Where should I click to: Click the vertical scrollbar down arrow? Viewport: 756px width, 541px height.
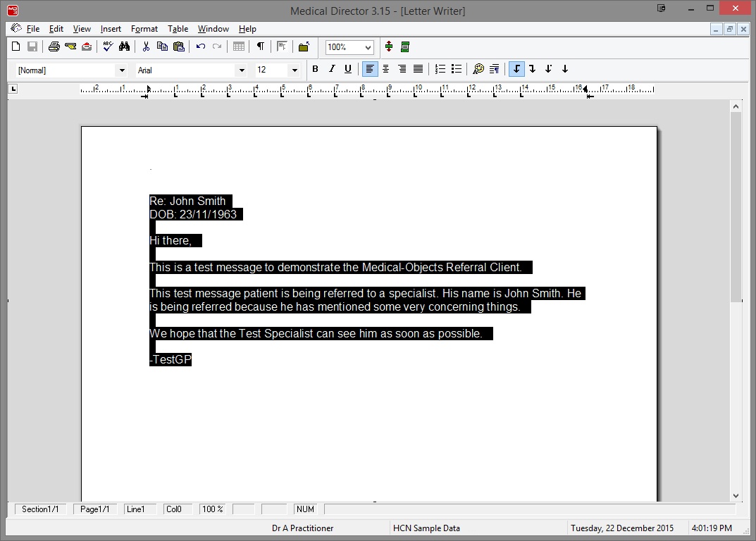tap(736, 496)
